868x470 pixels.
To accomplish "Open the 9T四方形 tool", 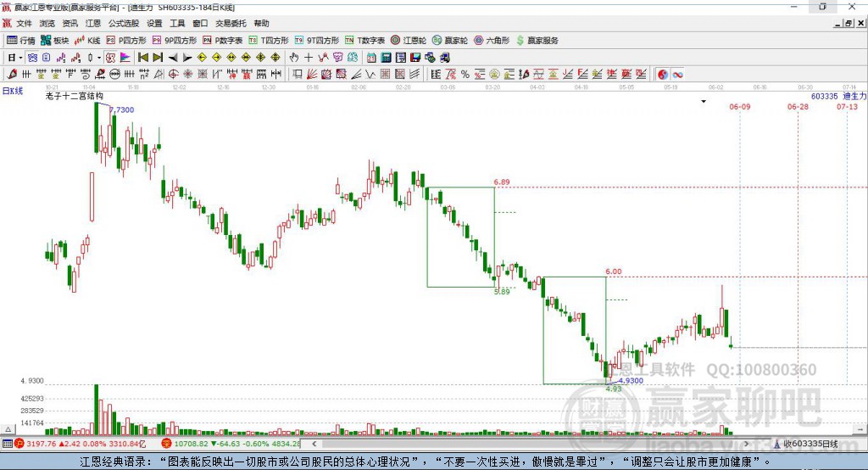I will point(316,41).
